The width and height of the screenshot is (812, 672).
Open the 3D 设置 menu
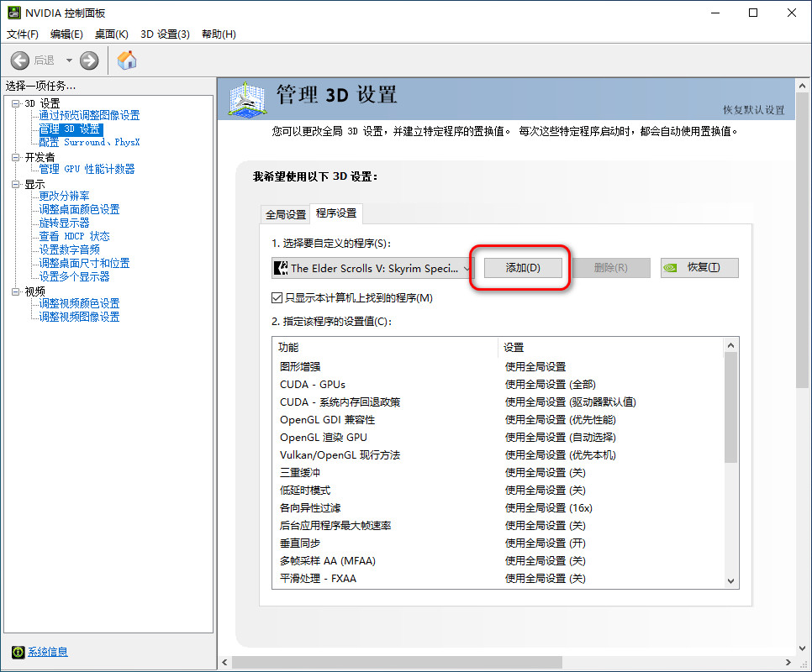click(165, 34)
